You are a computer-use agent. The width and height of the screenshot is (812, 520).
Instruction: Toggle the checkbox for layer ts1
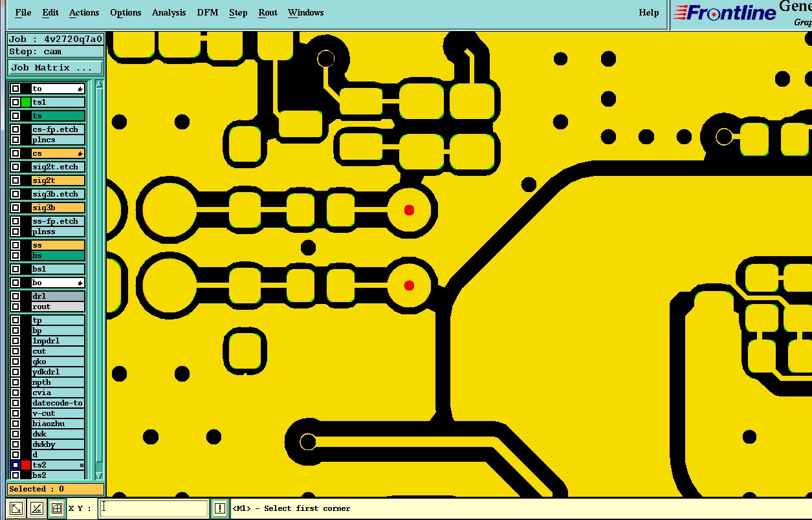[x=16, y=102]
